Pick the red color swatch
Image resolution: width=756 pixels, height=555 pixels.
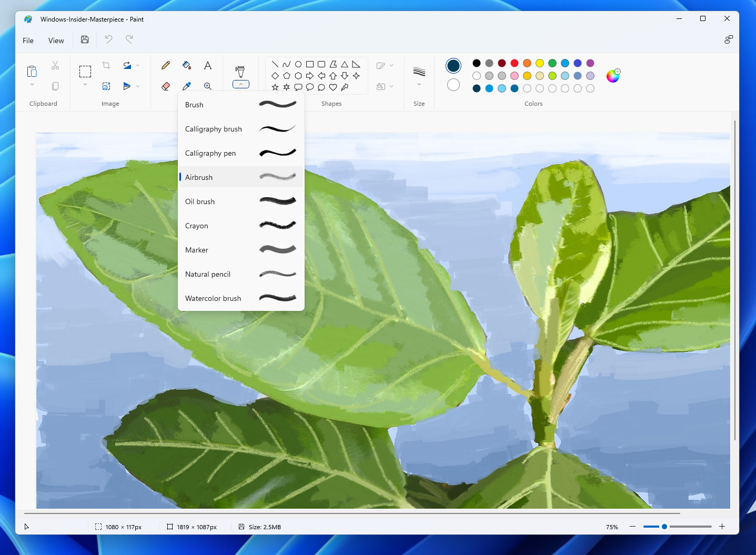tap(514, 63)
